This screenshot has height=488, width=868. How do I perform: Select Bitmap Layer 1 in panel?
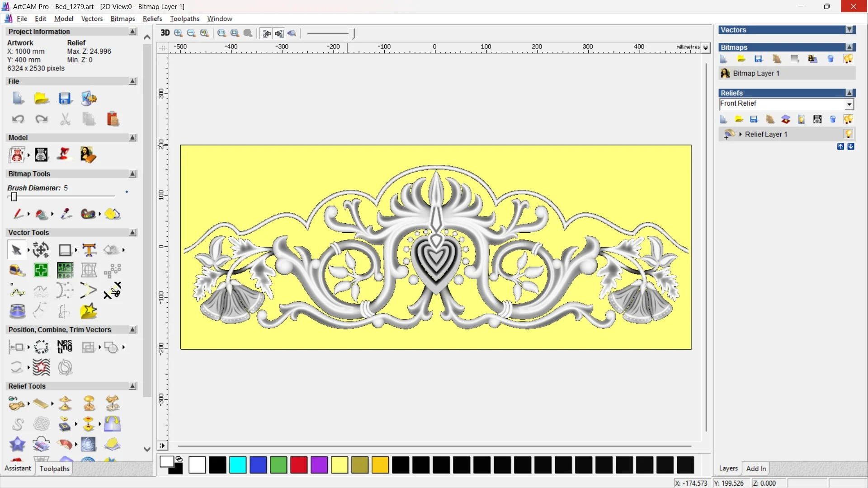756,73
